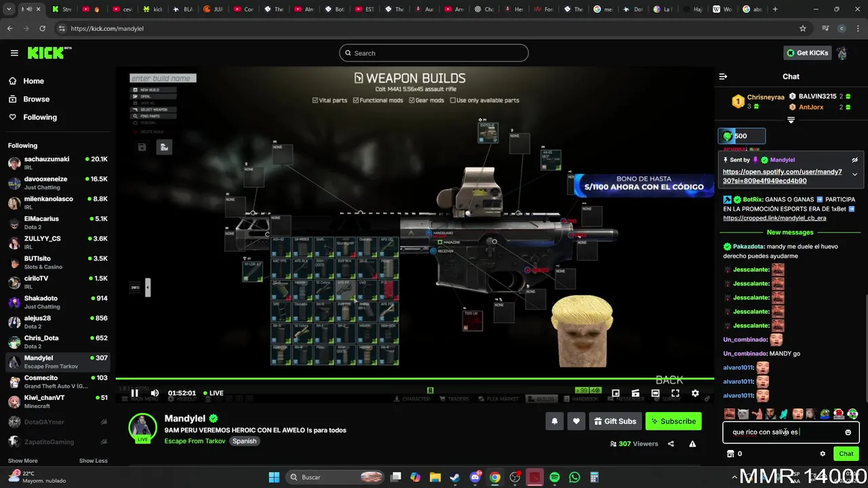This screenshot has height=488, width=868.
Task: Report the stream with warning icon
Action: click(692, 444)
